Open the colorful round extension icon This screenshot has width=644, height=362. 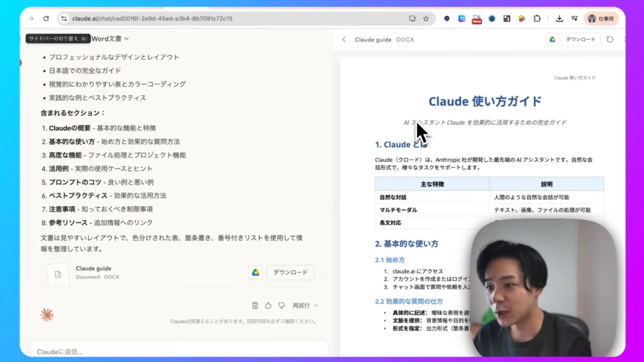point(521,18)
